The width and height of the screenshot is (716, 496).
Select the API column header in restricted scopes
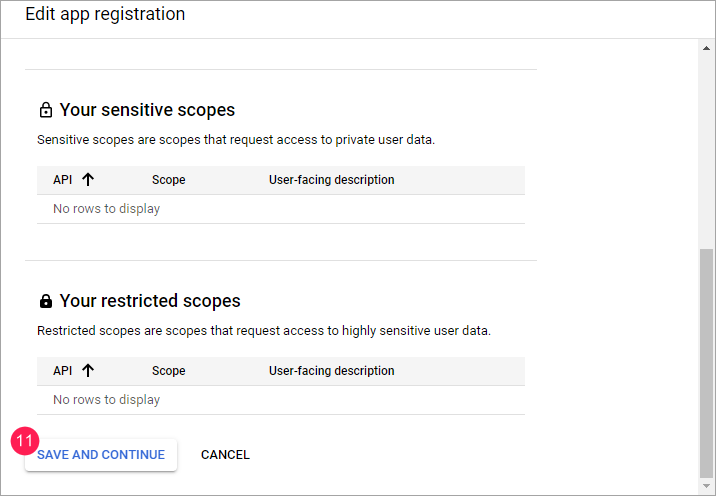63,371
